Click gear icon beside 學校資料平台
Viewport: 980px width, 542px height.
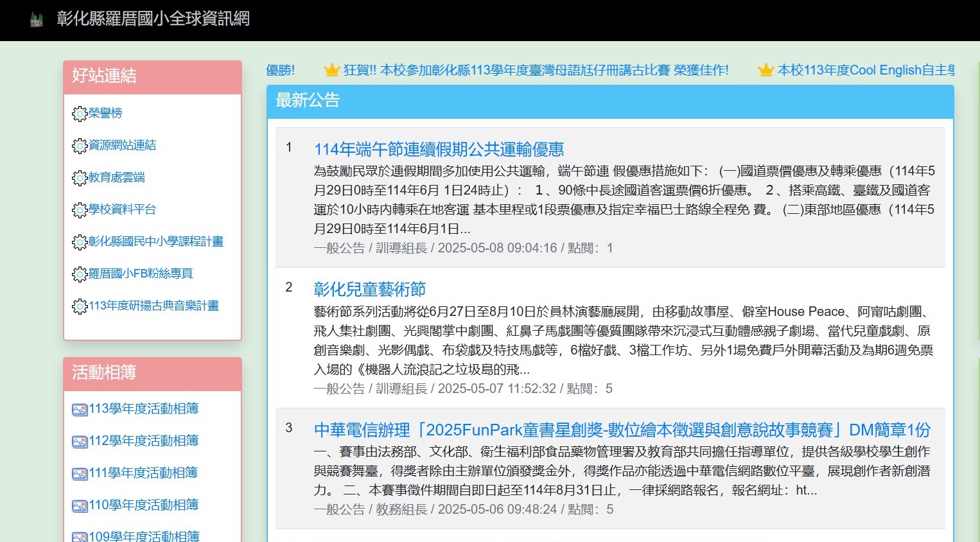pyautogui.click(x=80, y=210)
